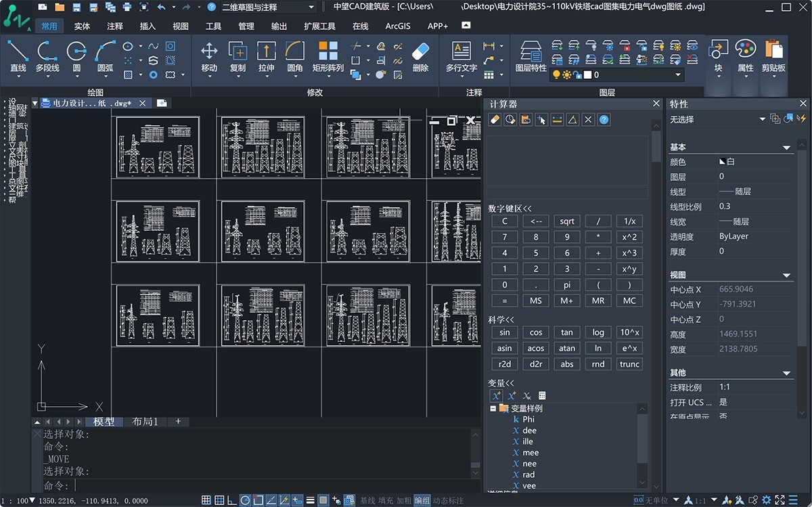This screenshot has height=507, width=812.
Task: Collapse the 数字键区 numeric keypad section
Action: (510, 208)
